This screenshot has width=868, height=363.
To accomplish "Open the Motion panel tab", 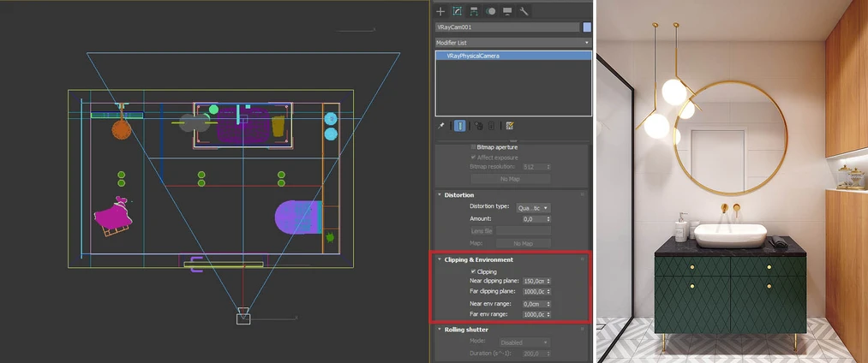I will pos(491,11).
